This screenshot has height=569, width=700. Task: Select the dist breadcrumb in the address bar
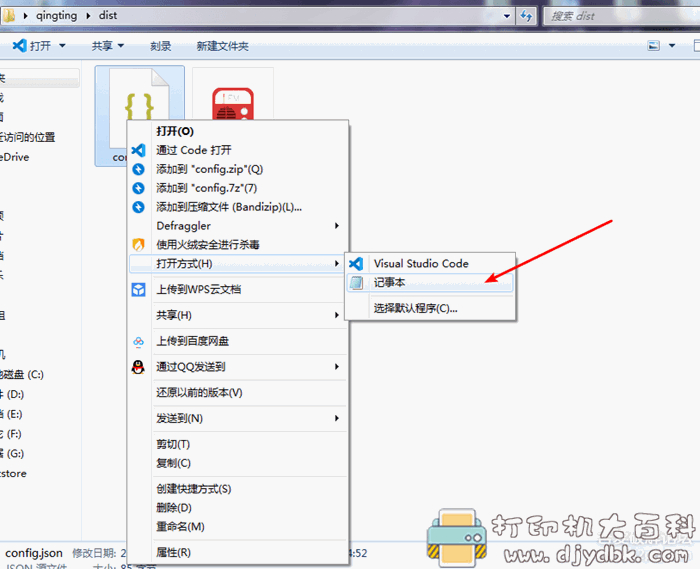[x=108, y=16]
